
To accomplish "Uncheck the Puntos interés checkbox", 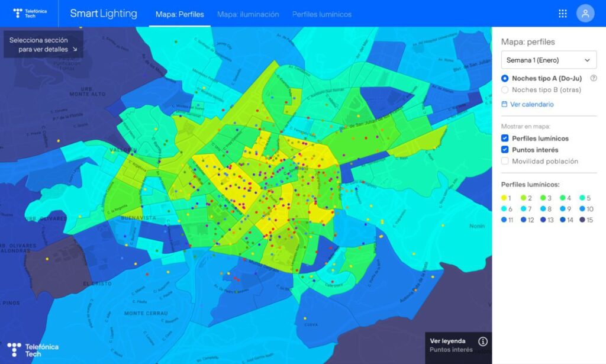I will point(505,150).
